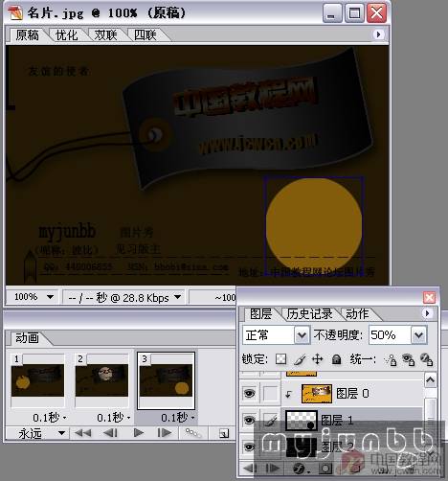Hide layer 图层 1 with eye icon
This screenshot has width=448, height=481.
pos(249,420)
